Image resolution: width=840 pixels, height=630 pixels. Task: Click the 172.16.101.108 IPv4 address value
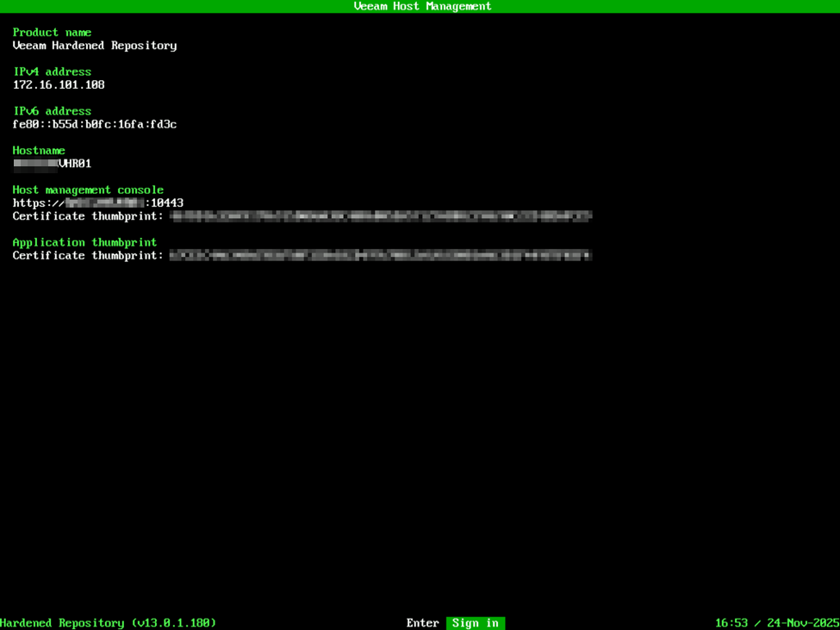(59, 85)
